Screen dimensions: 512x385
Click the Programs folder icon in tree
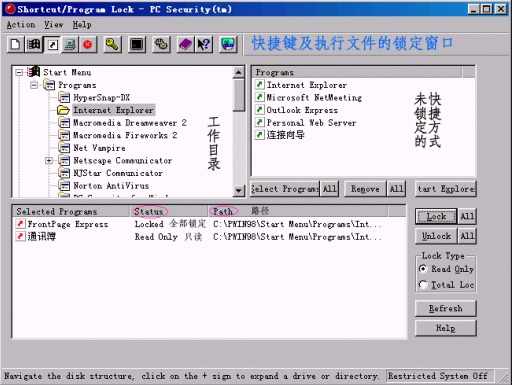(x=49, y=85)
